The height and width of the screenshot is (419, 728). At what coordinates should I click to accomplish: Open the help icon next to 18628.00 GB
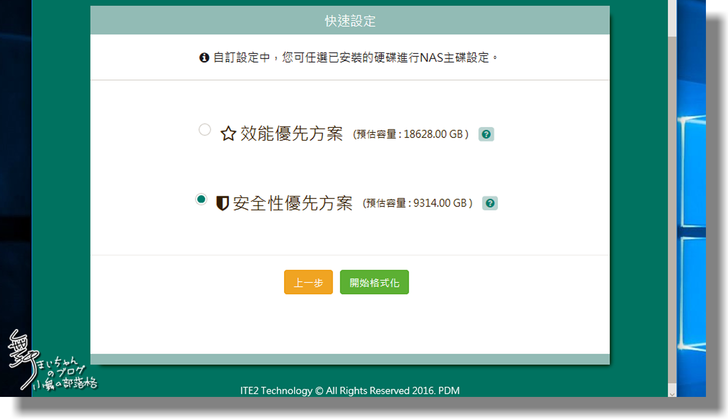point(486,135)
